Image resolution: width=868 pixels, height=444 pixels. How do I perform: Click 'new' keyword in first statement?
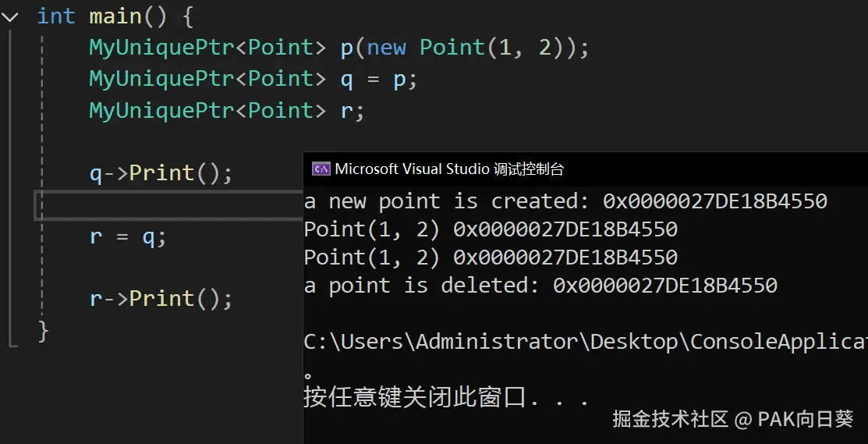386,48
